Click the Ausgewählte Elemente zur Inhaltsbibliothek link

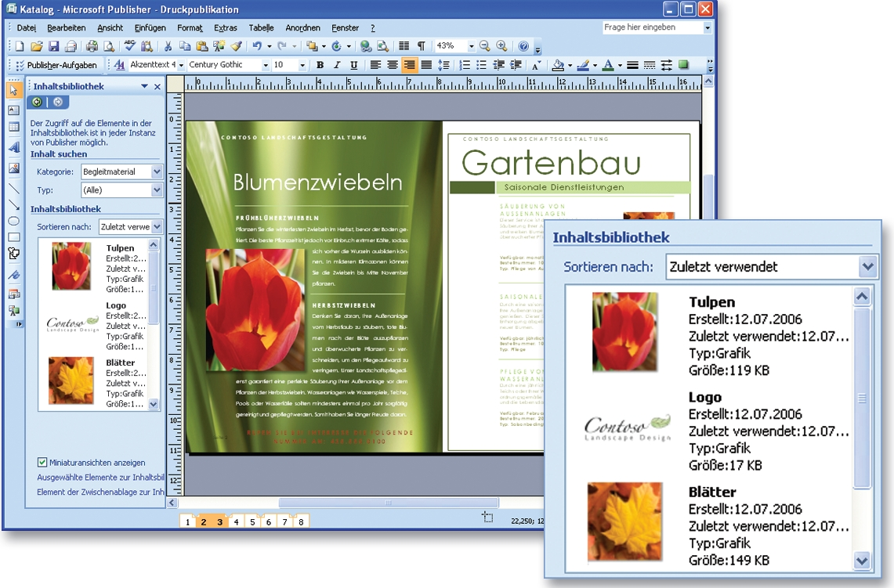[x=100, y=478]
